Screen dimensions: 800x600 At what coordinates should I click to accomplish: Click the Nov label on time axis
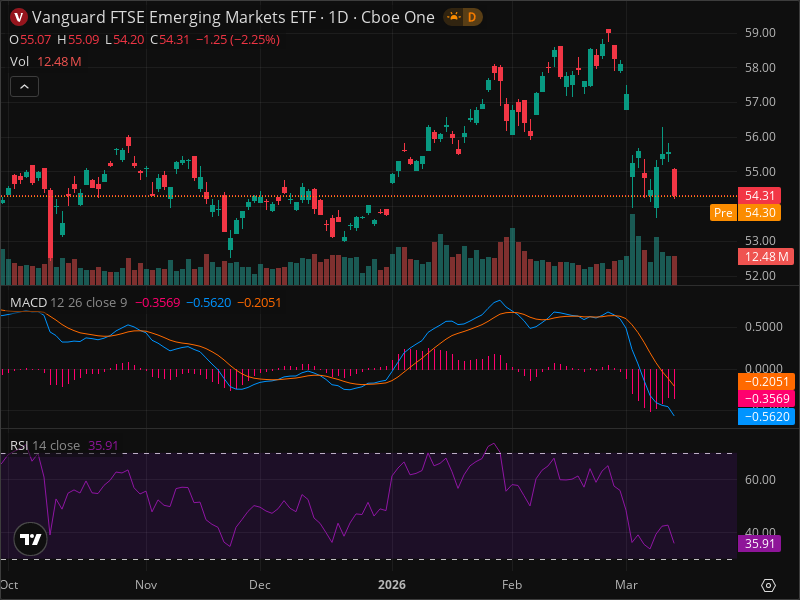[146, 585]
